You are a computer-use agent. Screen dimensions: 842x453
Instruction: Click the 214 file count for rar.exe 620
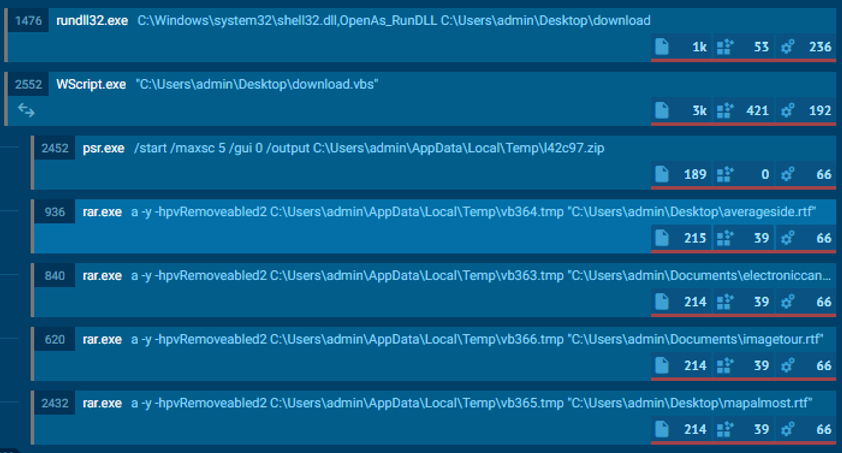695,366
